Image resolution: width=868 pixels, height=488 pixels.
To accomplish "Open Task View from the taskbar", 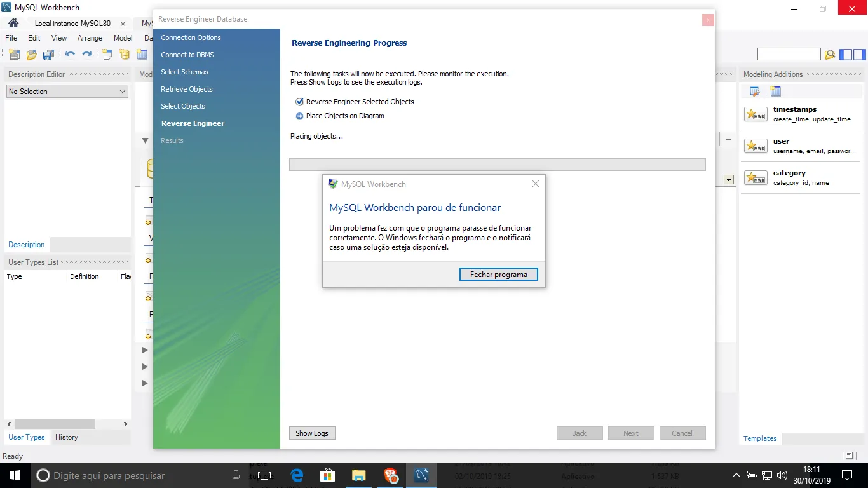I will coord(264,475).
